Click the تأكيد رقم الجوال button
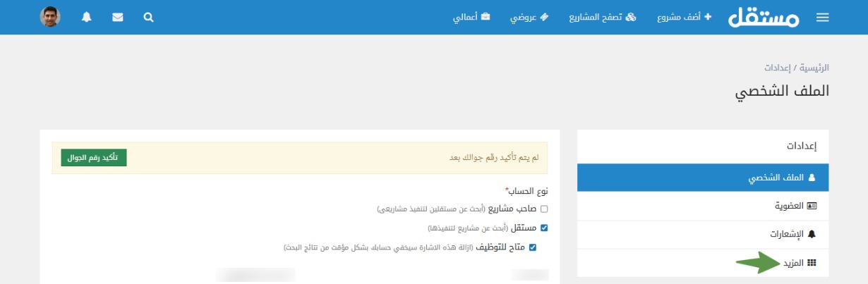This screenshot has width=868, height=284. click(x=94, y=158)
